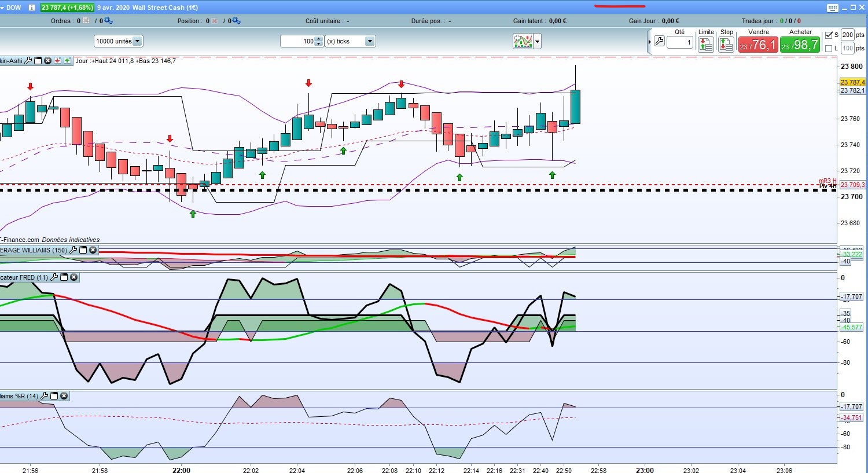This screenshot has width=868, height=473.
Task: Click Williams %R (14) window icon
Action: (x=54, y=396)
